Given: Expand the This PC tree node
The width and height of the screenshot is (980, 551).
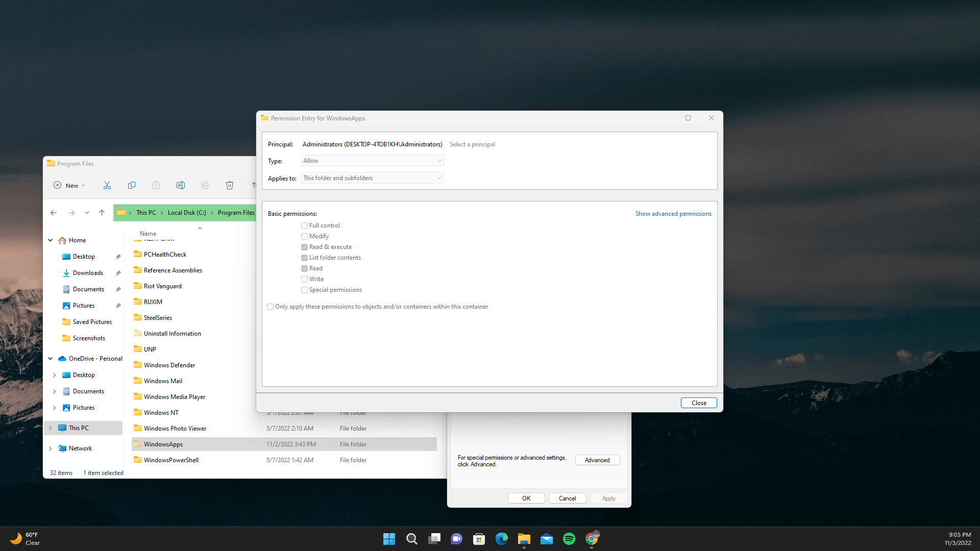Looking at the screenshot, I should [x=51, y=428].
